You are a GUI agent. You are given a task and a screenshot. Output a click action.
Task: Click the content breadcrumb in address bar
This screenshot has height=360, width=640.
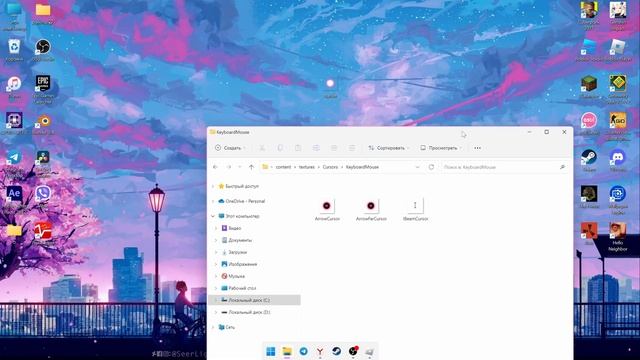(283, 167)
